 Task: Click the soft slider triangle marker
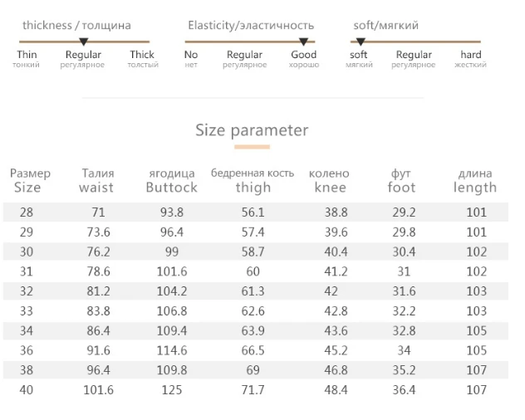pos(361,42)
